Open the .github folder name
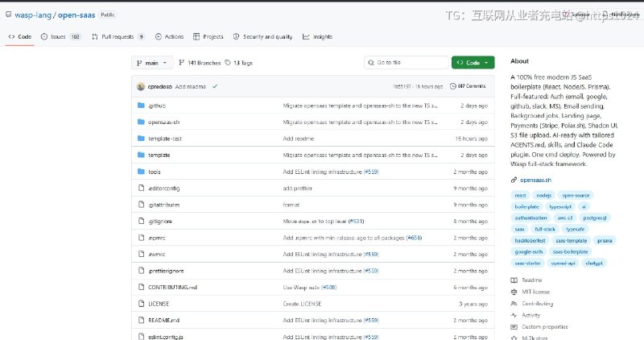 [x=157, y=106]
